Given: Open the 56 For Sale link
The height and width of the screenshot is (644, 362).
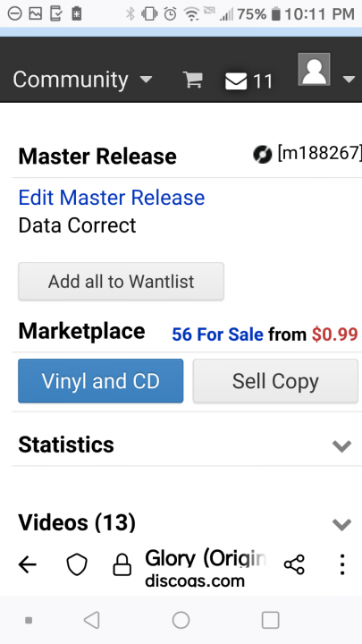Looking at the screenshot, I should [217, 335].
